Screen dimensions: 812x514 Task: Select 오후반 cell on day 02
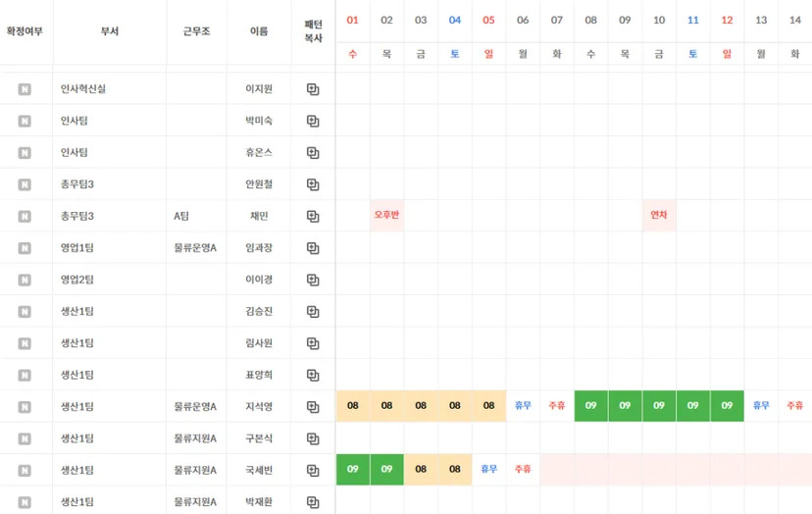coord(386,215)
